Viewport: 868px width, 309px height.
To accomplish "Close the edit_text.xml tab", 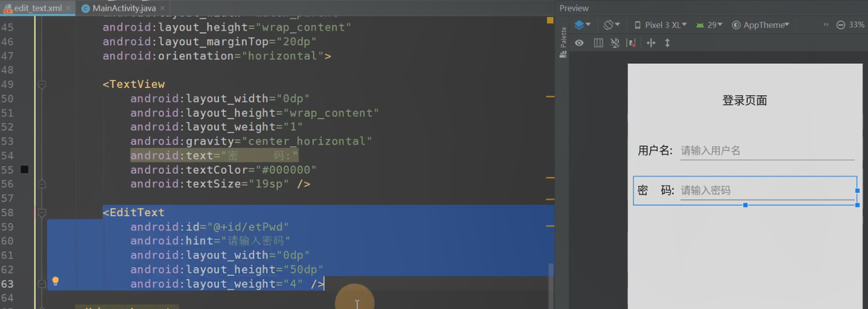I will [68, 9].
